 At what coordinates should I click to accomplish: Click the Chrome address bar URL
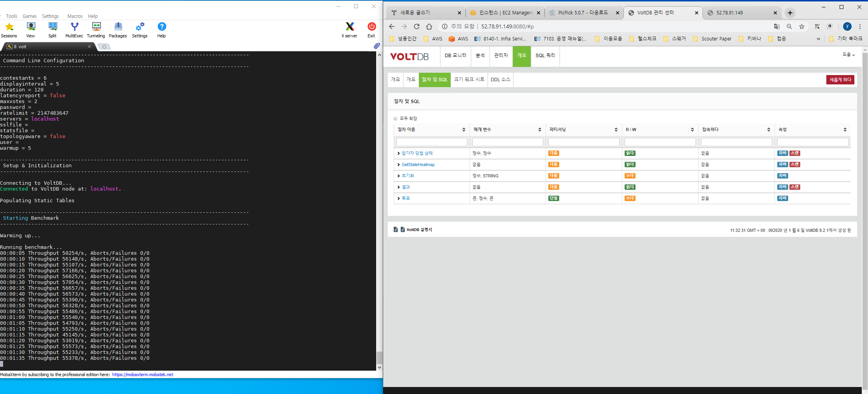[x=507, y=26]
